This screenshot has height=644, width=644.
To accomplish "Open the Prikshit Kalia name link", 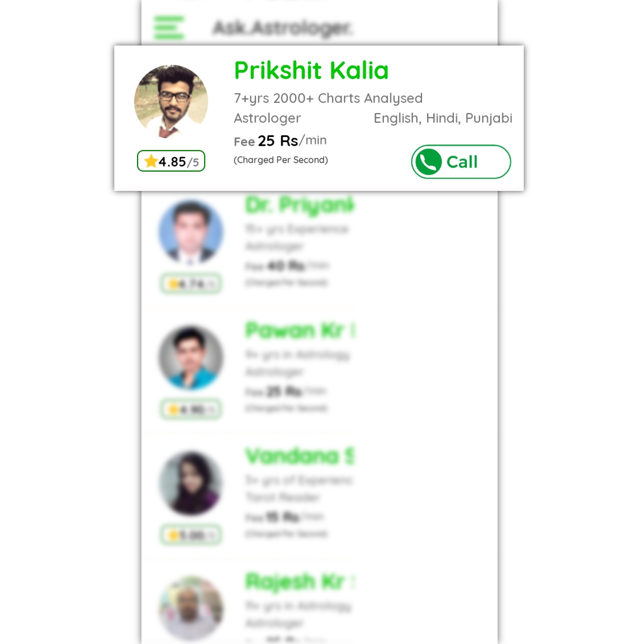I will tap(311, 70).
